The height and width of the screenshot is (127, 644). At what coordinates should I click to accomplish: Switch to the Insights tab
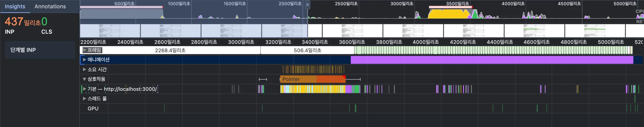15,6
